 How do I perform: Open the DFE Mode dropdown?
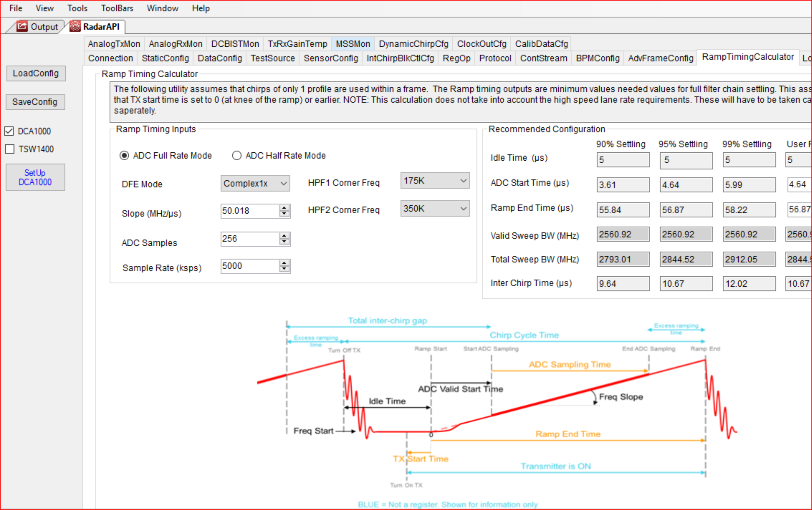tap(255, 183)
